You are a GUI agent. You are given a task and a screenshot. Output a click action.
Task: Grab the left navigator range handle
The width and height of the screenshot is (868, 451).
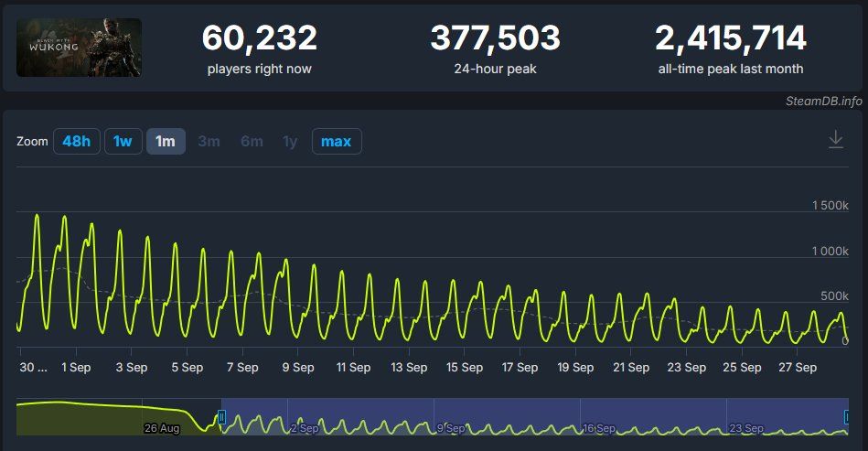(221, 416)
